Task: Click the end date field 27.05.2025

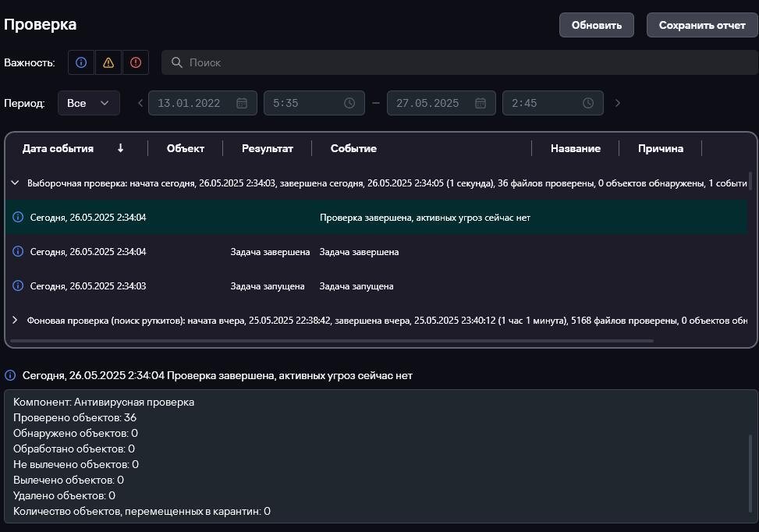Action: [441, 103]
